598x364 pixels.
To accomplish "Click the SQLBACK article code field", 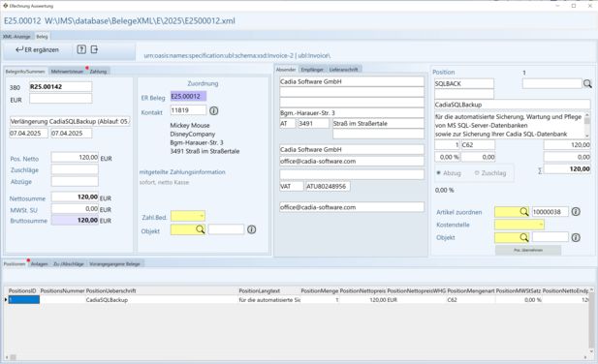I will click(464, 83).
